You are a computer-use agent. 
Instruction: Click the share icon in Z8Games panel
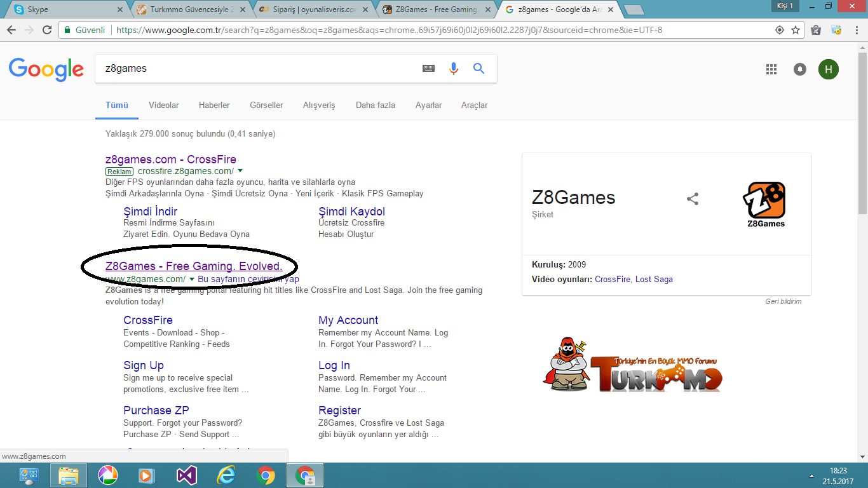click(x=693, y=199)
